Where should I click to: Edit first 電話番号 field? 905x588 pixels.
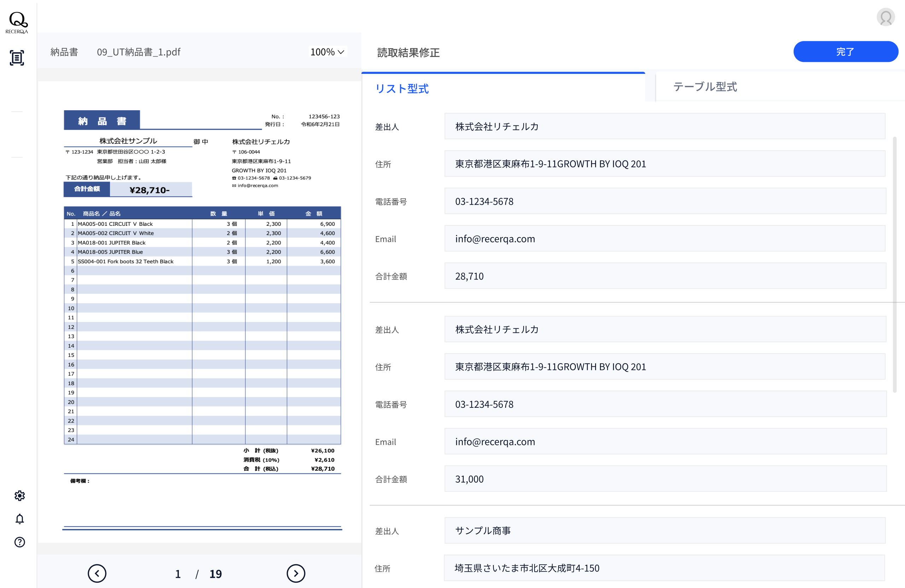tap(665, 201)
